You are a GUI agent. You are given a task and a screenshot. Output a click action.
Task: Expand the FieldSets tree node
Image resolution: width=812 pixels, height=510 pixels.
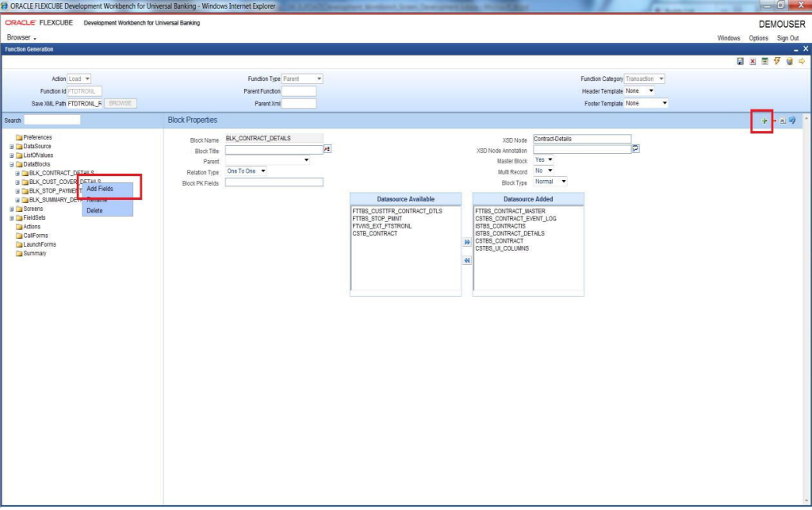11,218
